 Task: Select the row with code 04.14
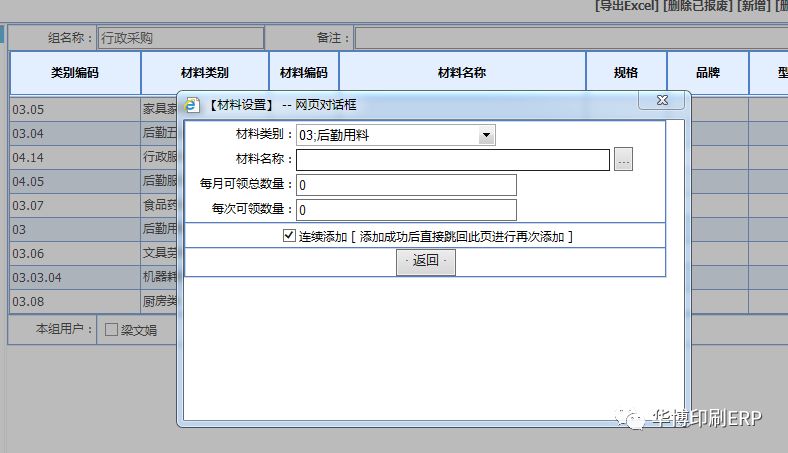point(74,157)
